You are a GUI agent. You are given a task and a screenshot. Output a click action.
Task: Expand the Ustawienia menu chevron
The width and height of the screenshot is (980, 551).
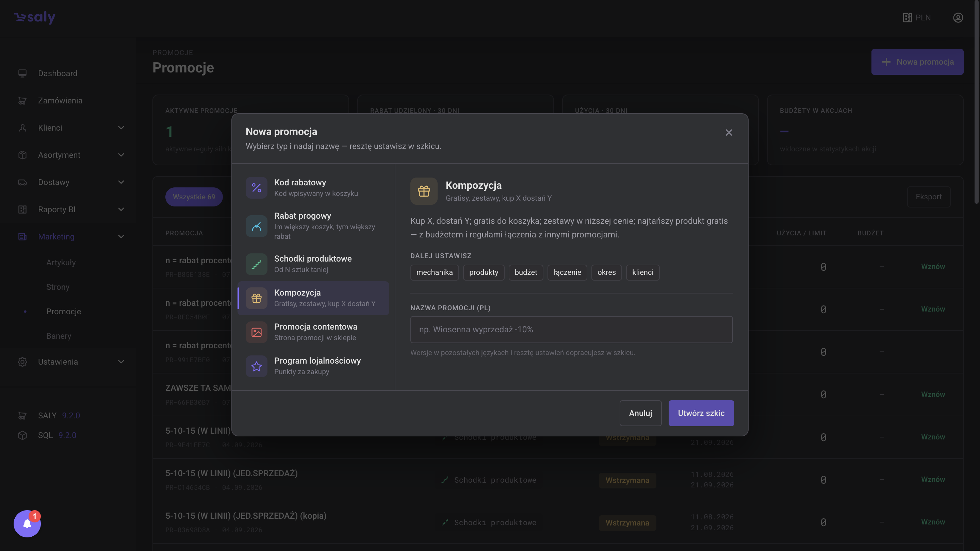tap(121, 362)
